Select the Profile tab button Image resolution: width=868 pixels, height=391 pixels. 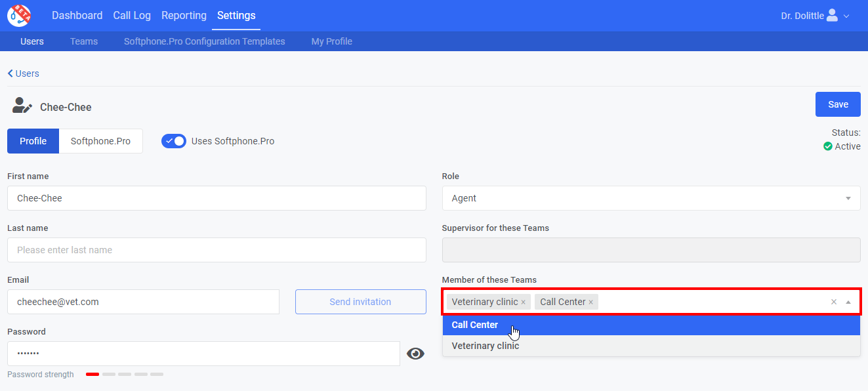coord(33,141)
